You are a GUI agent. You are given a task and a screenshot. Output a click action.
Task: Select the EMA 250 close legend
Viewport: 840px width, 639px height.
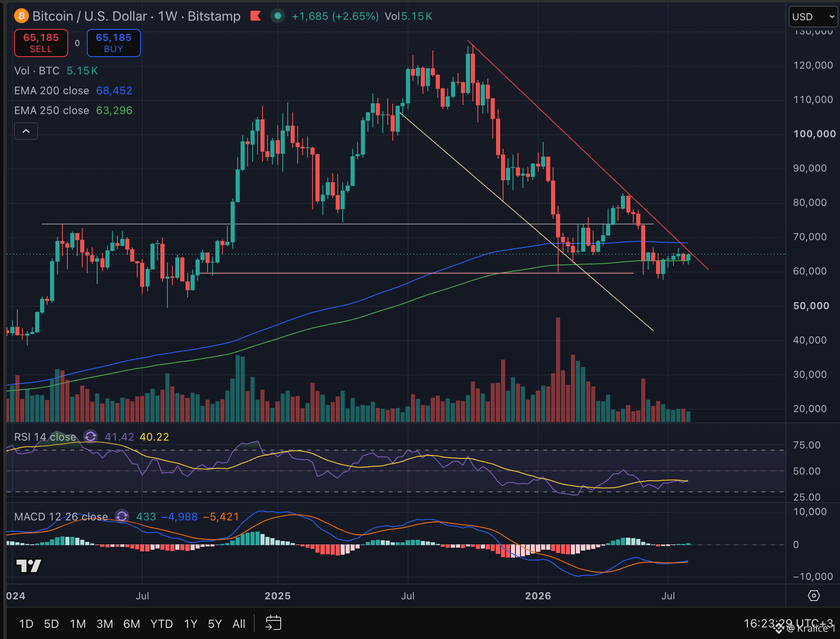52,110
